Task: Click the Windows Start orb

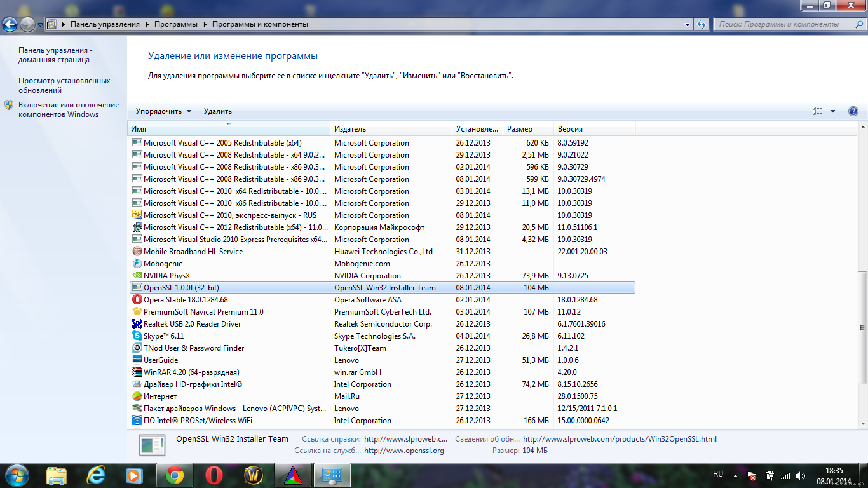Action: [x=17, y=475]
